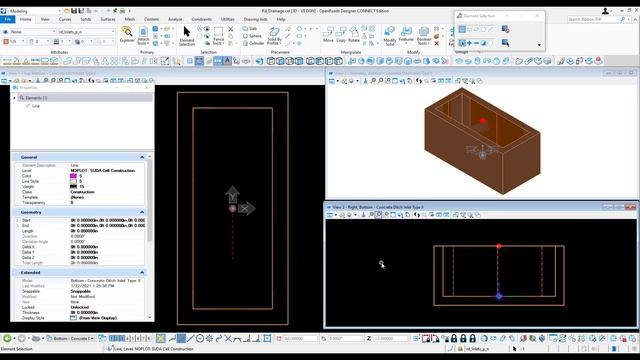Viewport: 640px width, 360px height.
Task: Open Boolean Tools in Modify group
Action: (x=424, y=36)
